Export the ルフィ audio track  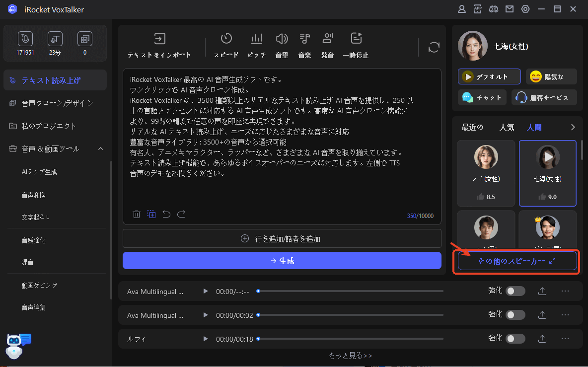tap(542, 339)
